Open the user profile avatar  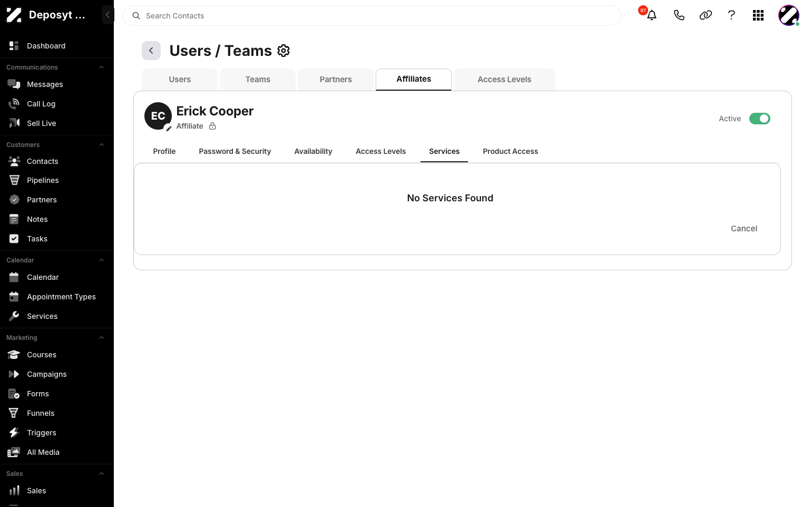(x=789, y=15)
